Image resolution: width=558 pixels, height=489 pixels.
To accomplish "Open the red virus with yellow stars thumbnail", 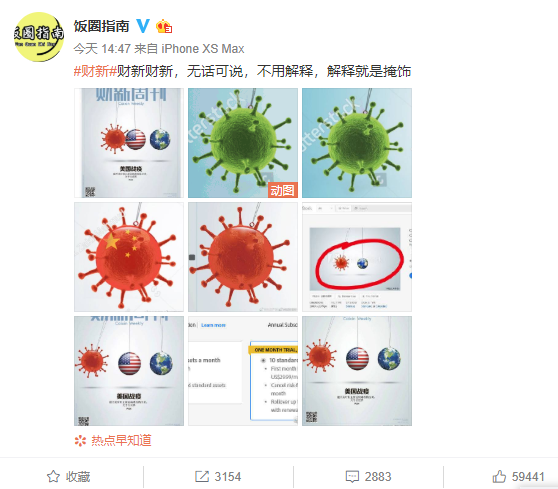I will 129,257.
